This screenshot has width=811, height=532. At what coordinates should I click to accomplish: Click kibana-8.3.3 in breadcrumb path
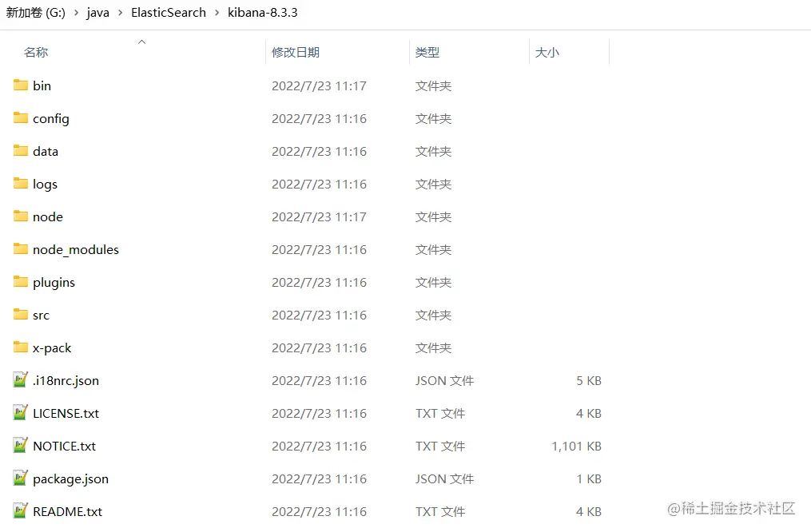coord(263,13)
